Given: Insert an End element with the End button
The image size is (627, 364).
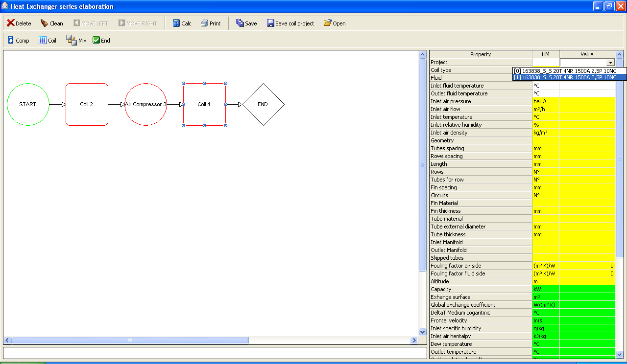Looking at the screenshot, I should coord(101,41).
